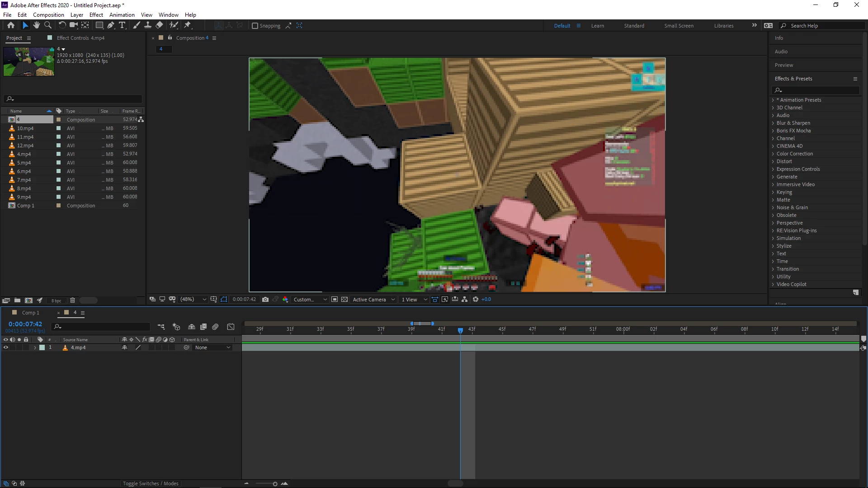Switch to the Comp 1 timeline tab
The width and height of the screenshot is (868, 488).
30,313
